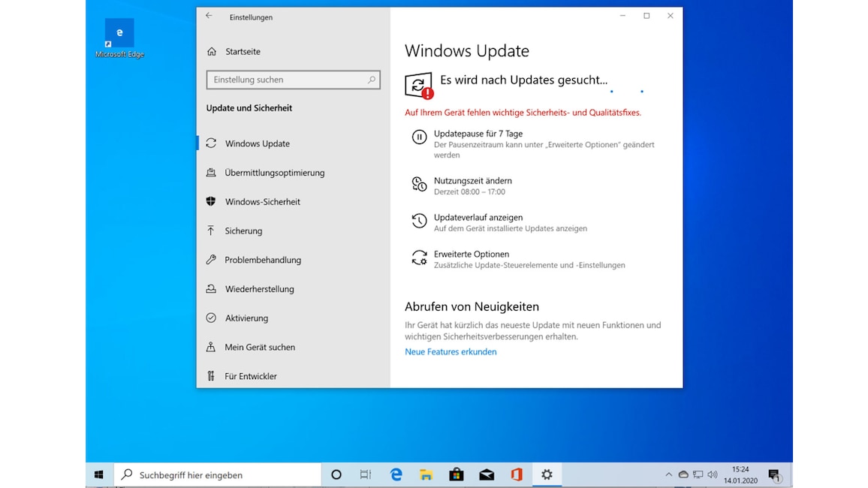Click the pause icon for Updatepause

pos(419,137)
